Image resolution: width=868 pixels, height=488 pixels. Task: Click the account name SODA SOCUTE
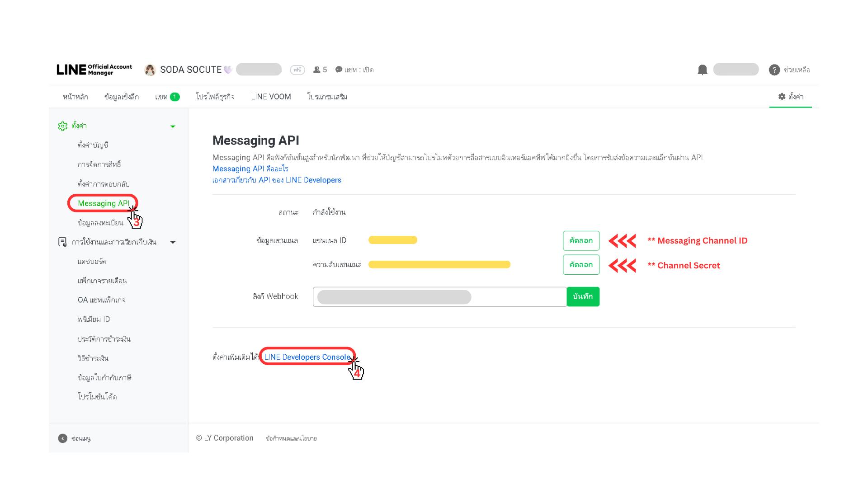coord(191,70)
